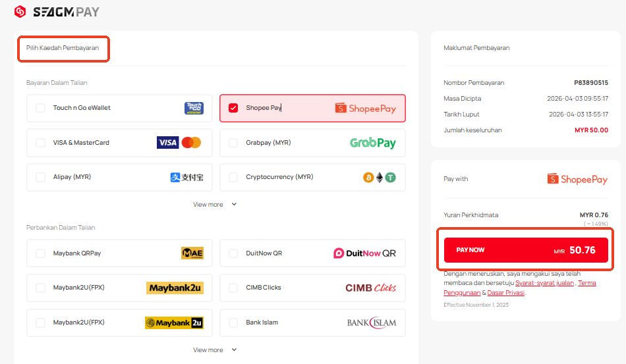This screenshot has height=364, width=626.
Task: Uncheck the Shopee Pay checkbox
Action: pos(233,108)
